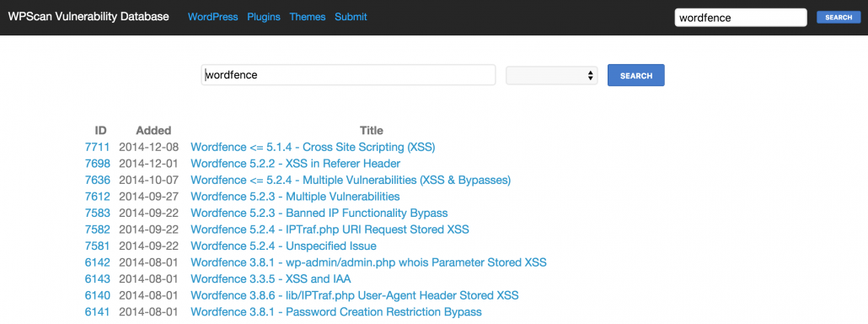
Task: Click the date 2014-10-07
Action: point(148,180)
